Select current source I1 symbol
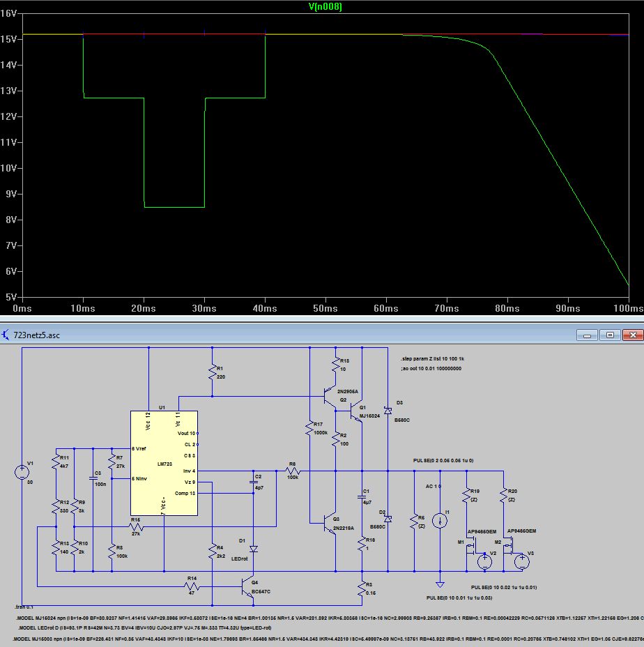Viewport: 644px width, 647px height. tap(440, 520)
